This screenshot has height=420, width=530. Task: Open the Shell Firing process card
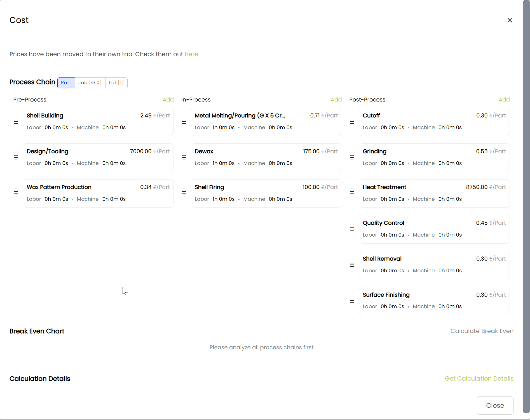point(266,193)
